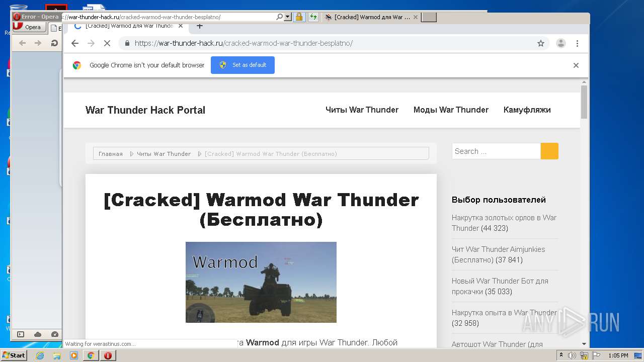Viewport: 644px width, 362px height.
Task: Open Chrome profile avatar
Action: tap(560, 43)
